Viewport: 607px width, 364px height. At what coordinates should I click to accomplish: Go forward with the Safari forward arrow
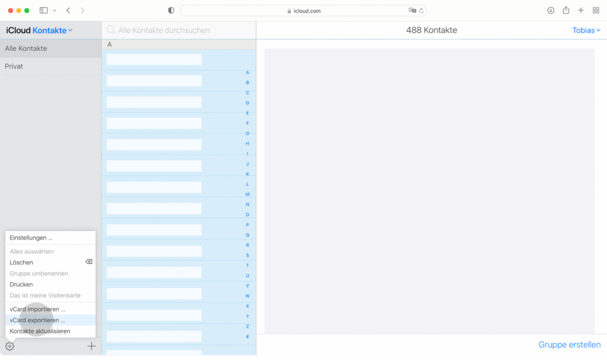(83, 10)
